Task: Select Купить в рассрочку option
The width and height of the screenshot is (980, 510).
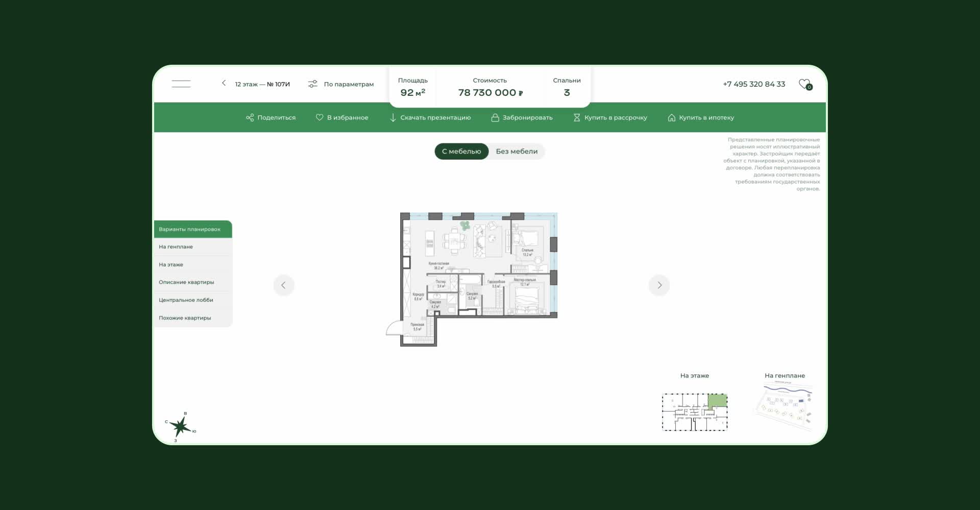Action: 610,118
